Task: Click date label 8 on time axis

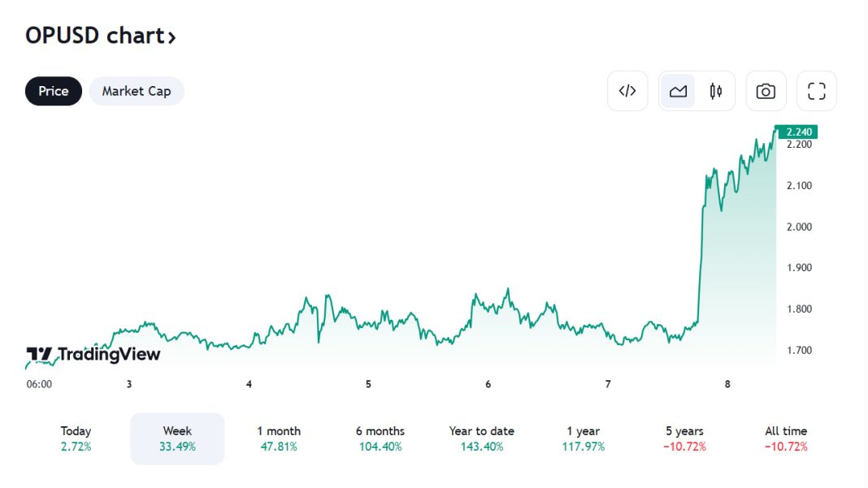Action: click(x=728, y=384)
